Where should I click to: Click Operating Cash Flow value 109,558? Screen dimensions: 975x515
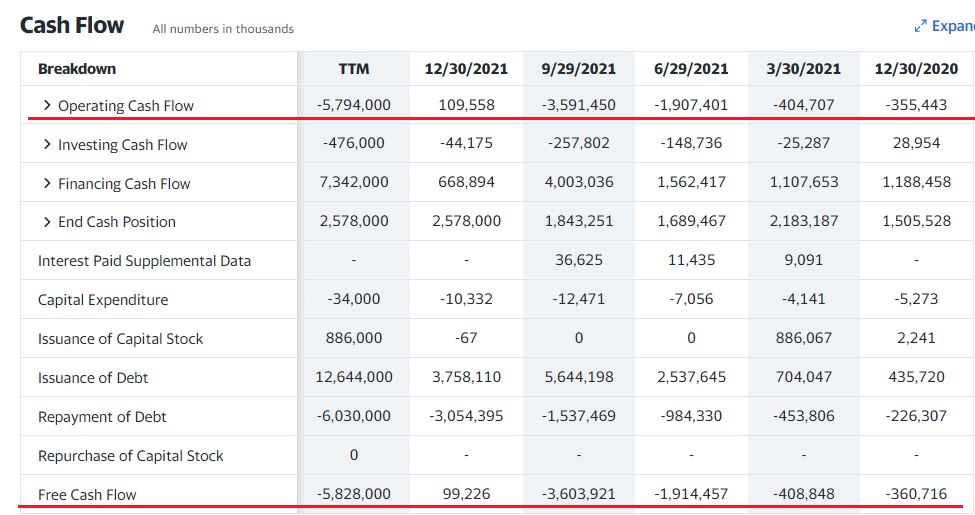click(466, 104)
